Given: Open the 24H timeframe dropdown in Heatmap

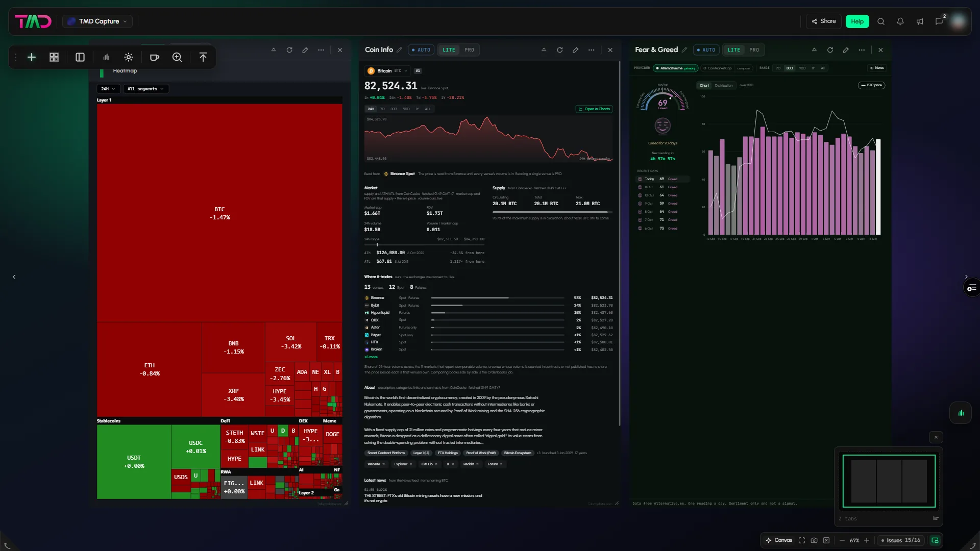Looking at the screenshot, I should [108, 89].
